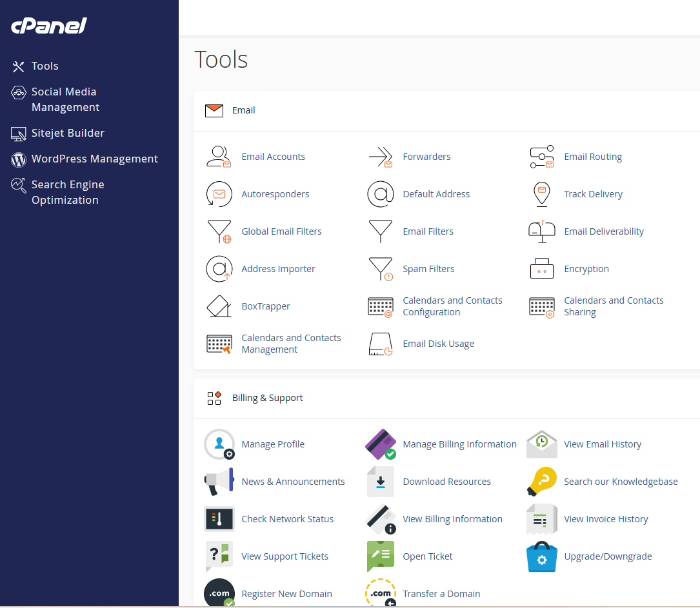700x608 pixels.
Task: Click the Spam Filters funnel icon
Action: point(381,269)
